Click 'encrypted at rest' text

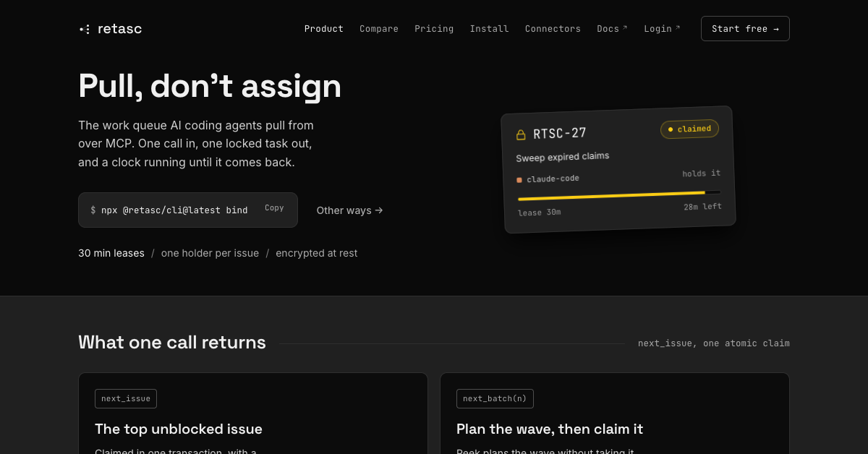pyautogui.click(x=316, y=253)
